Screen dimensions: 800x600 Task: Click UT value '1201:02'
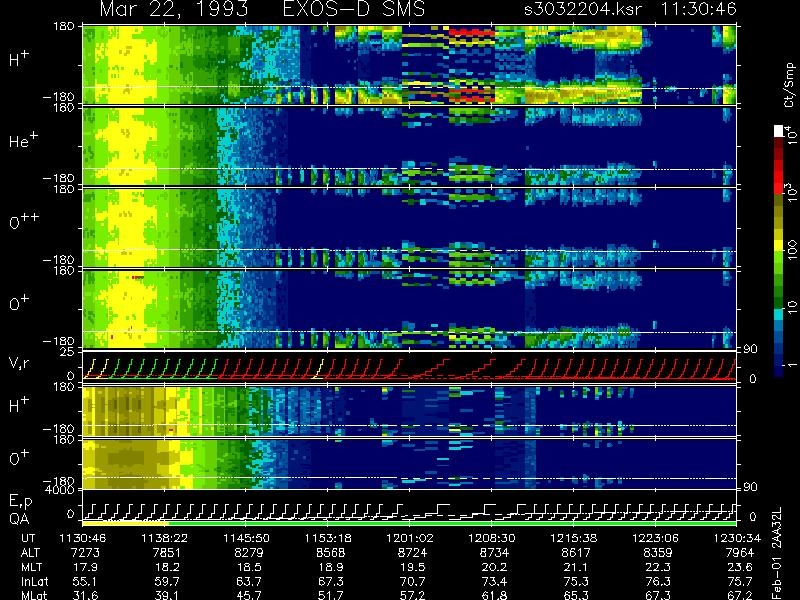(x=410, y=538)
